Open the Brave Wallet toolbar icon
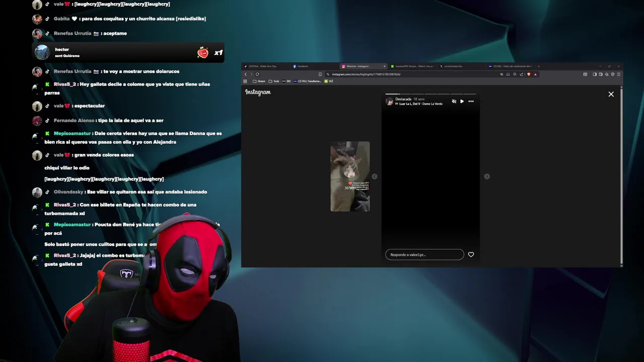This screenshot has height=362, width=644. coord(600,74)
